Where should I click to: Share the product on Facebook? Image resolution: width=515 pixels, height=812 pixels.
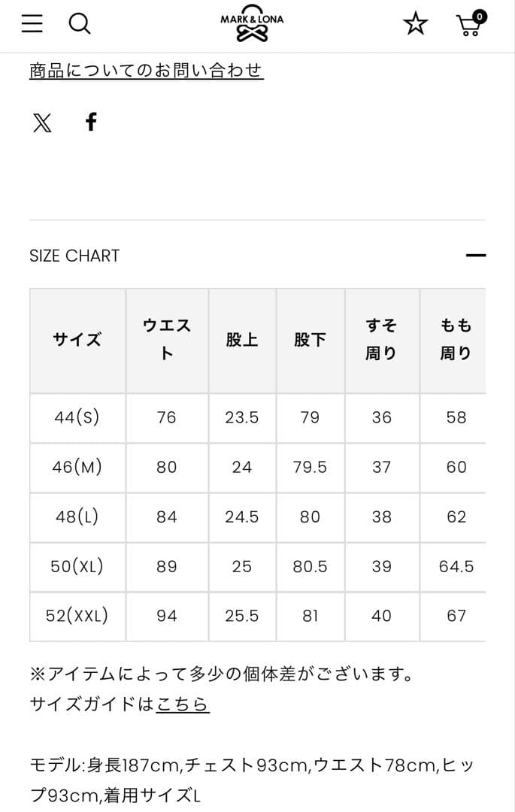(x=92, y=122)
